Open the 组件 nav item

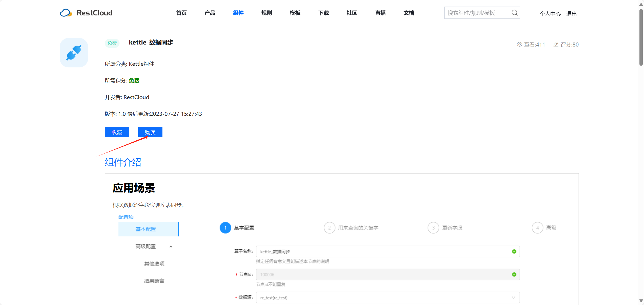238,13
